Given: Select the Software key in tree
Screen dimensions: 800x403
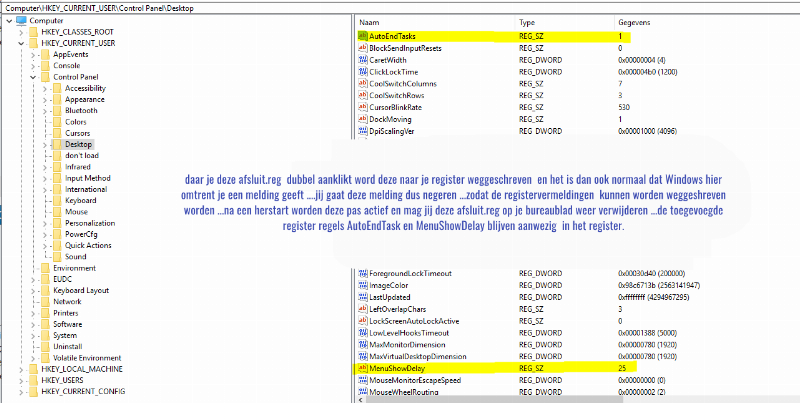Looking at the screenshot, I should (x=68, y=323).
